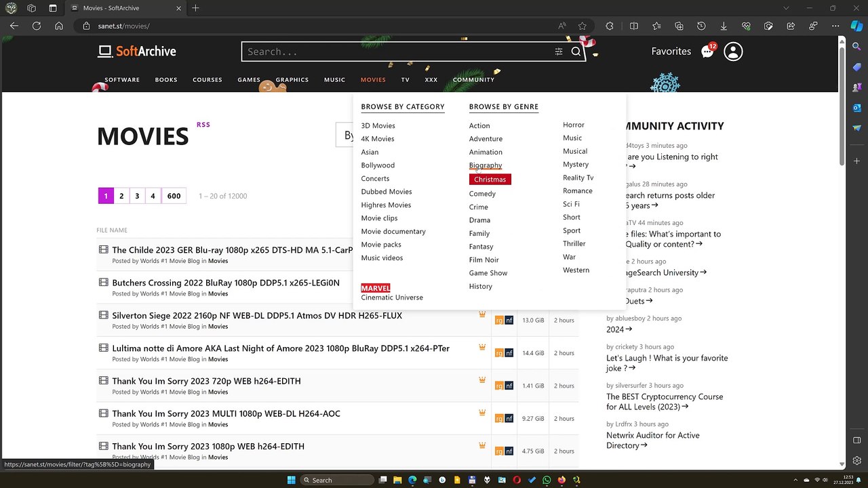
Task: Click Microsoft Edge taskbar icon
Action: (x=413, y=480)
